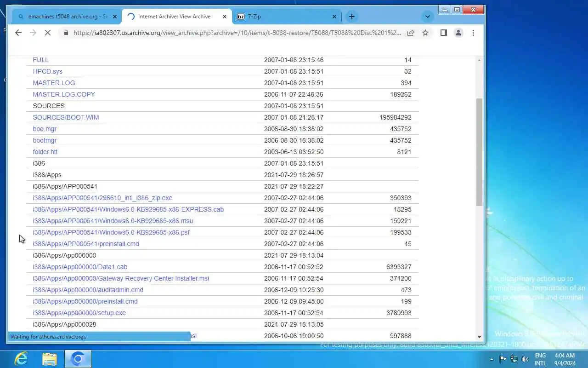
Task: Open the Chrome profile icon
Action: (458, 33)
